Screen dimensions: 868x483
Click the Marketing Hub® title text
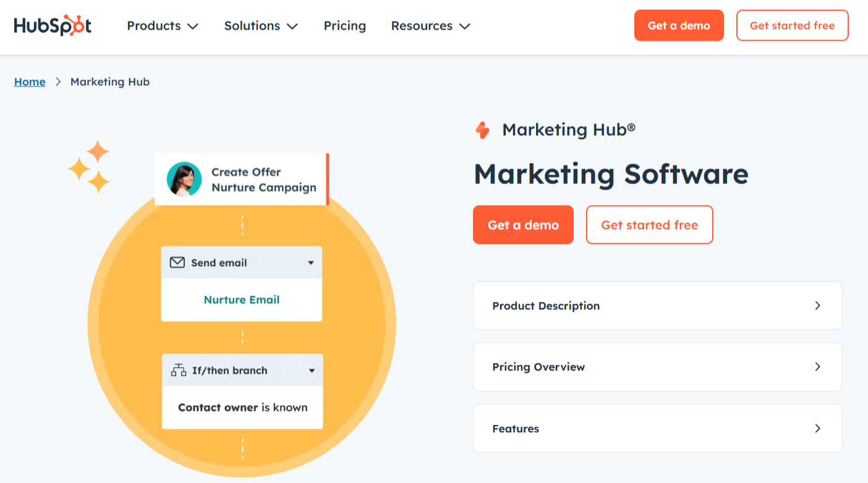pyautogui.click(x=569, y=130)
